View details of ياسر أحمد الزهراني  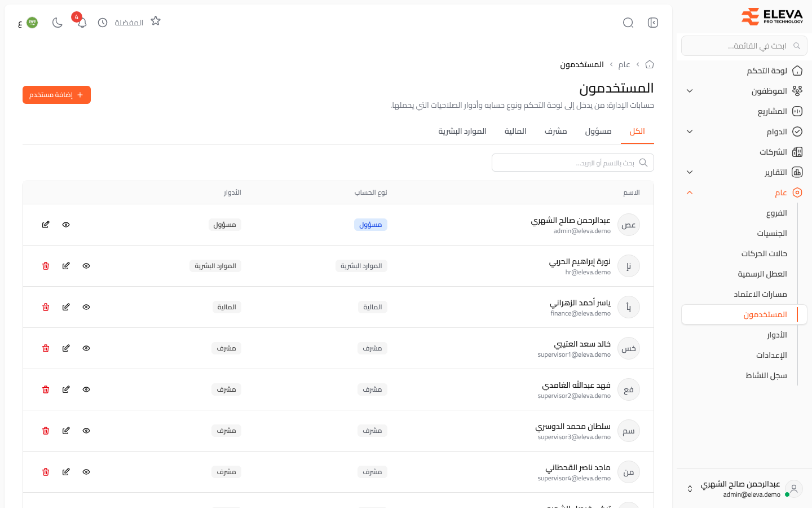point(86,307)
